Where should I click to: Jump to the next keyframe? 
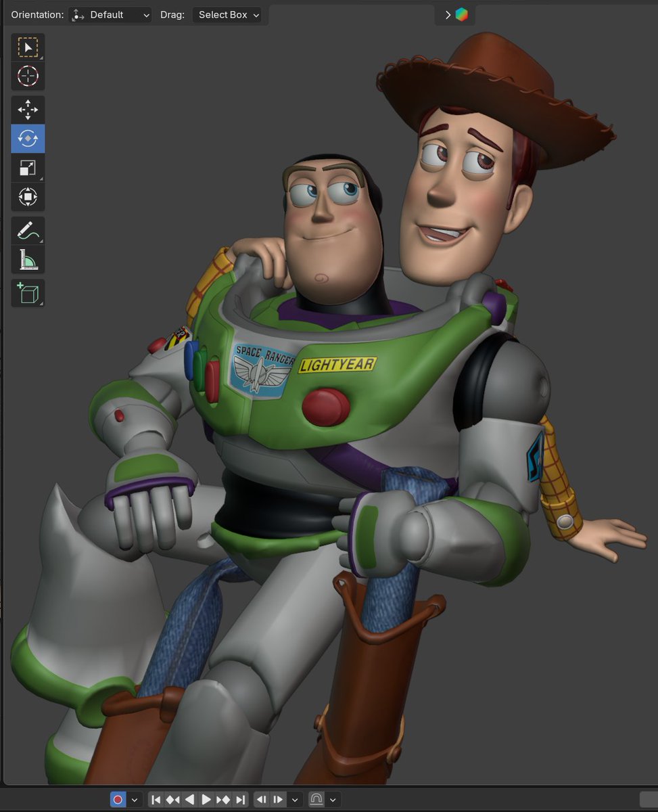224,800
